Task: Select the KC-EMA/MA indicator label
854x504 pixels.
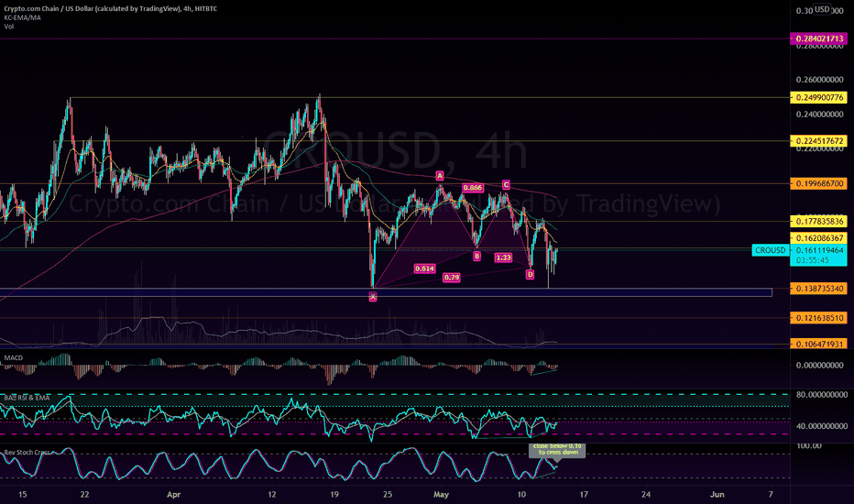Action: tap(22, 17)
